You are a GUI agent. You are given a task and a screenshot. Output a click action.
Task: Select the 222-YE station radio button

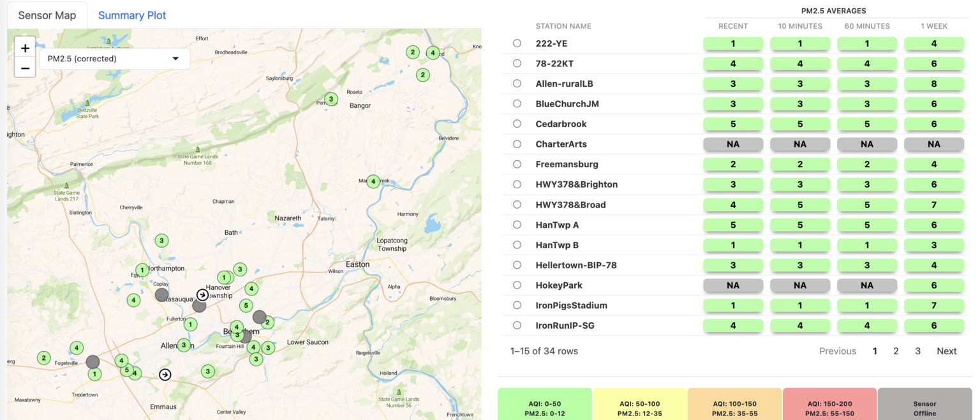[517, 43]
